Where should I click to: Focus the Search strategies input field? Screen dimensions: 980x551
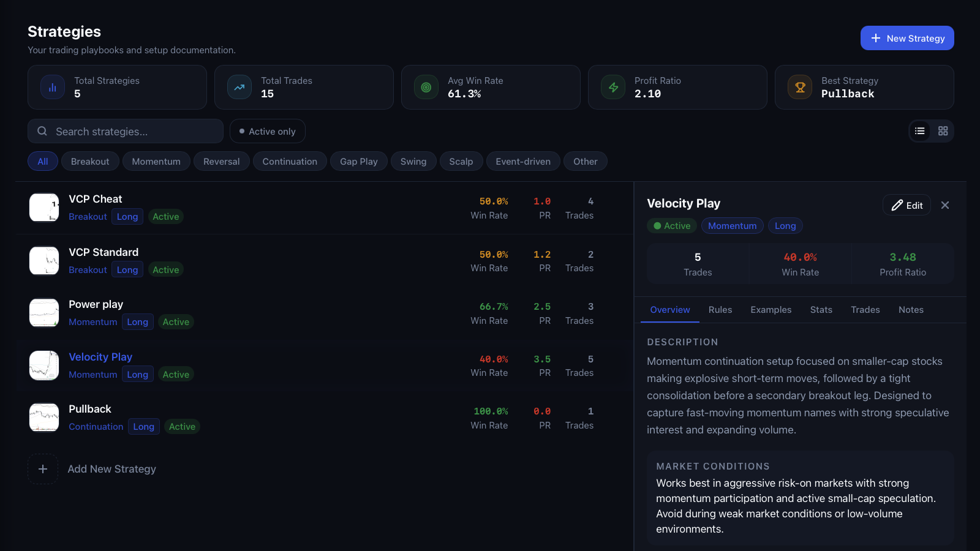(126, 131)
